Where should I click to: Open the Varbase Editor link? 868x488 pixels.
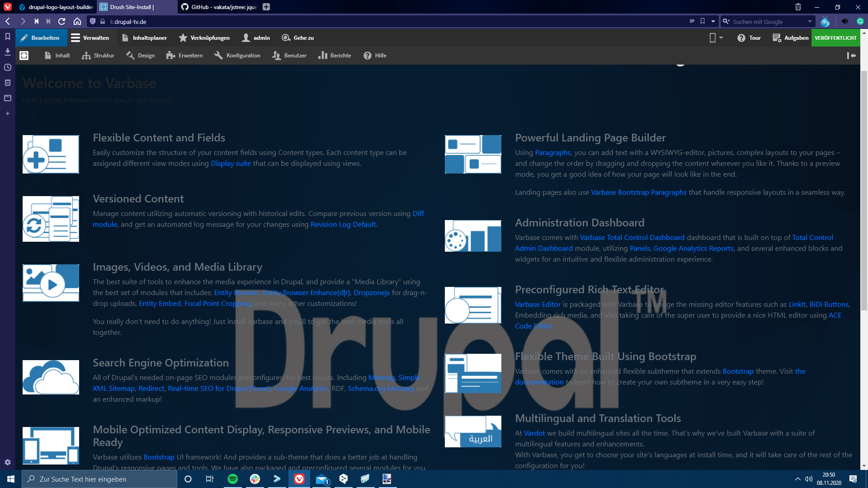[x=538, y=304]
